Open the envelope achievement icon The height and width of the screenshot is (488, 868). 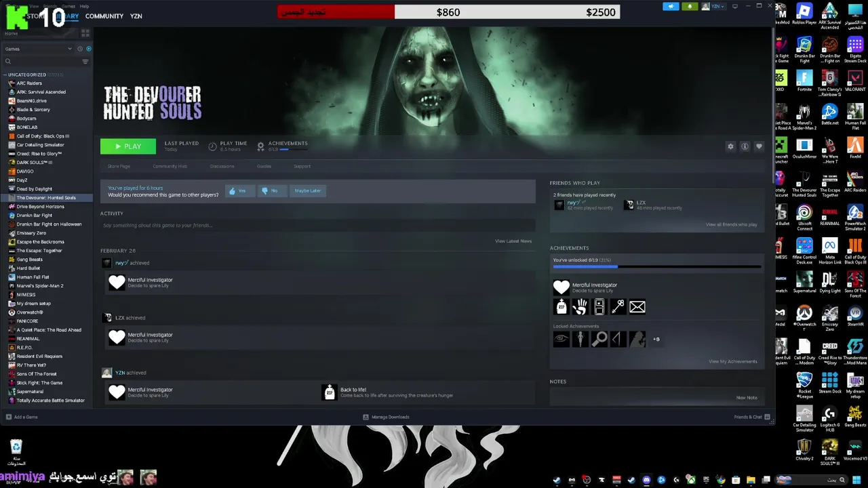pyautogui.click(x=637, y=308)
